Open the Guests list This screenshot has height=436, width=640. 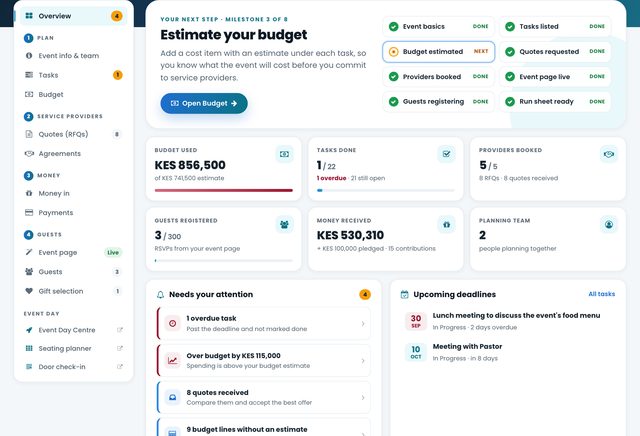73,272
